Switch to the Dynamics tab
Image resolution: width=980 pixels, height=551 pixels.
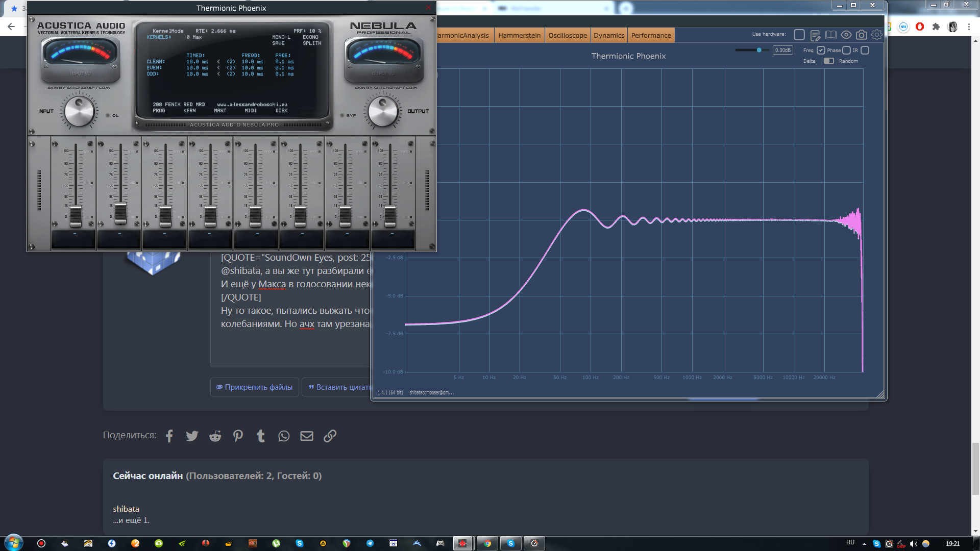609,35
